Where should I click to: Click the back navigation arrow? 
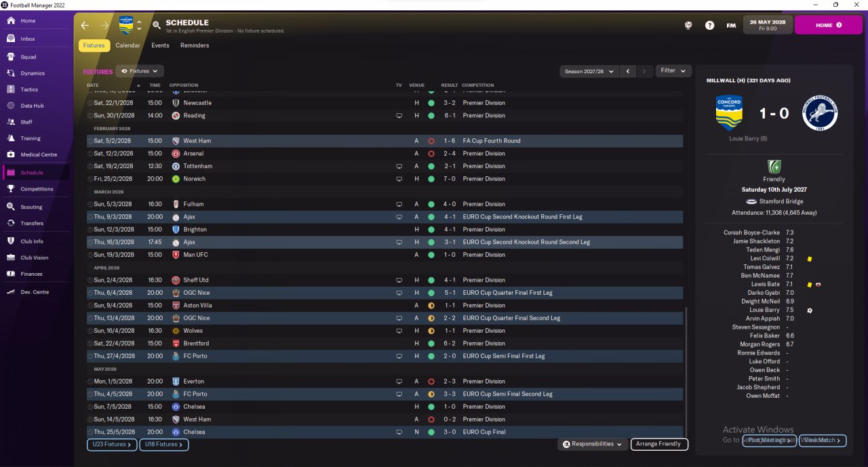tap(85, 25)
